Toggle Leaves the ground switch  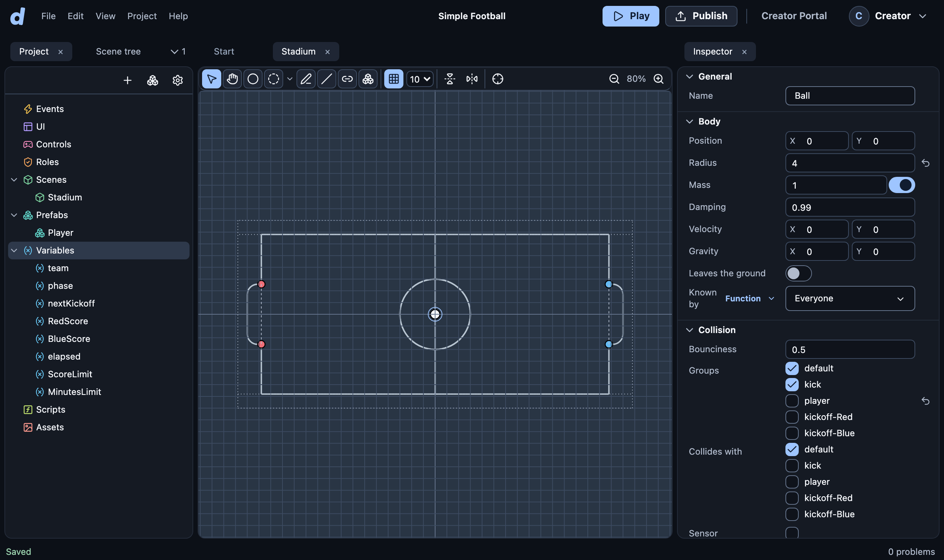pos(798,273)
